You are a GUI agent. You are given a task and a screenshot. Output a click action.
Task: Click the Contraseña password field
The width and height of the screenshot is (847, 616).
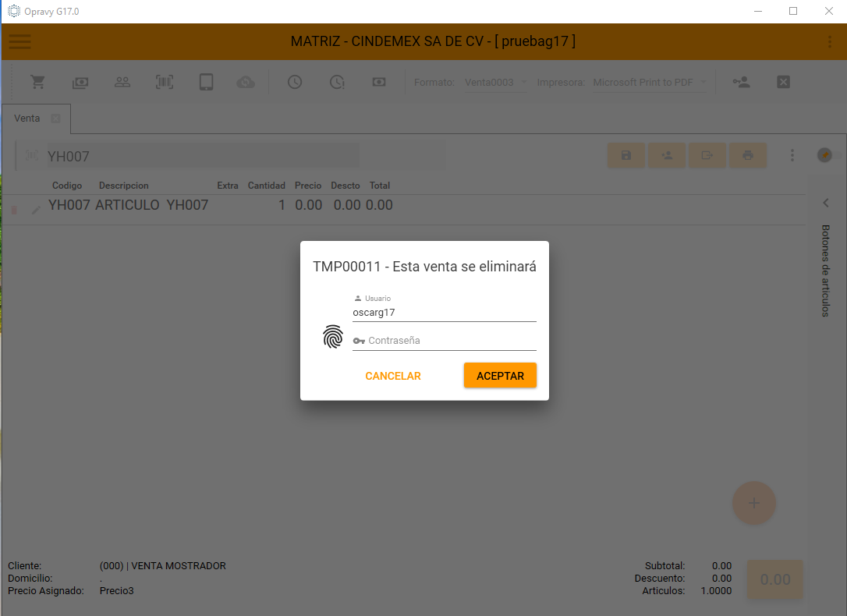pyautogui.click(x=444, y=341)
